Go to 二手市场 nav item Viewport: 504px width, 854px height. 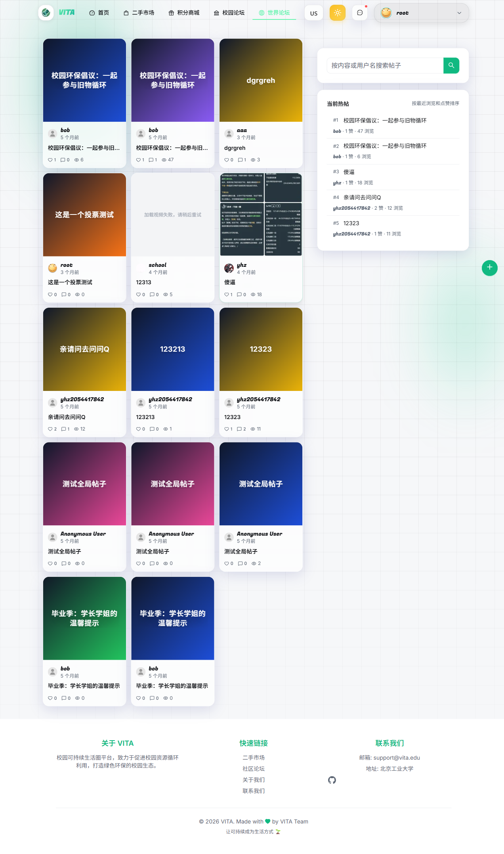[139, 13]
